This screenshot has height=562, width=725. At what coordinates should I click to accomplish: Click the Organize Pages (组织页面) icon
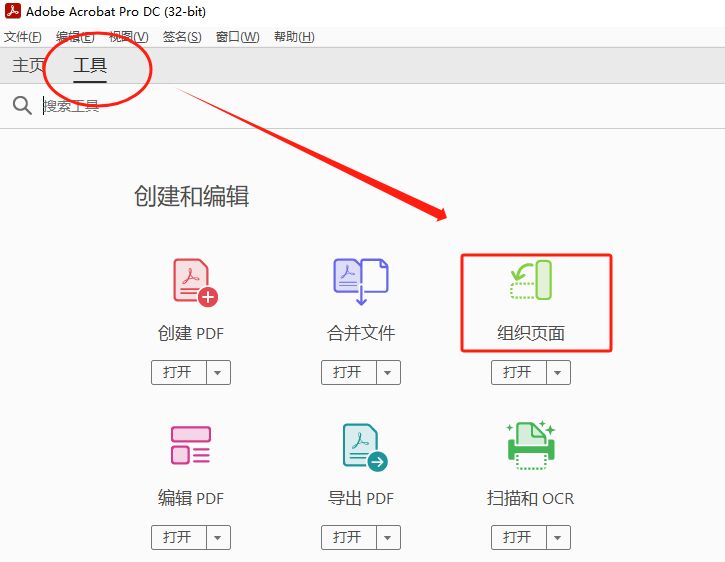point(531,280)
